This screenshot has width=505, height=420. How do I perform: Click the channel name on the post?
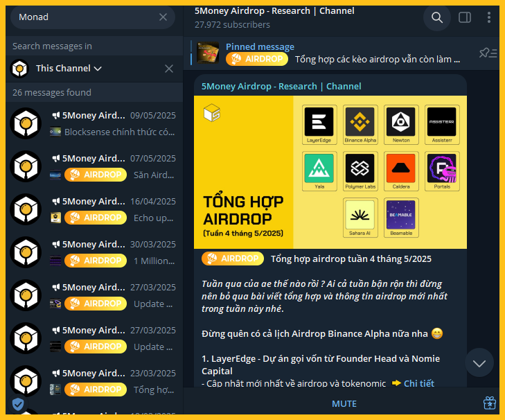(281, 87)
